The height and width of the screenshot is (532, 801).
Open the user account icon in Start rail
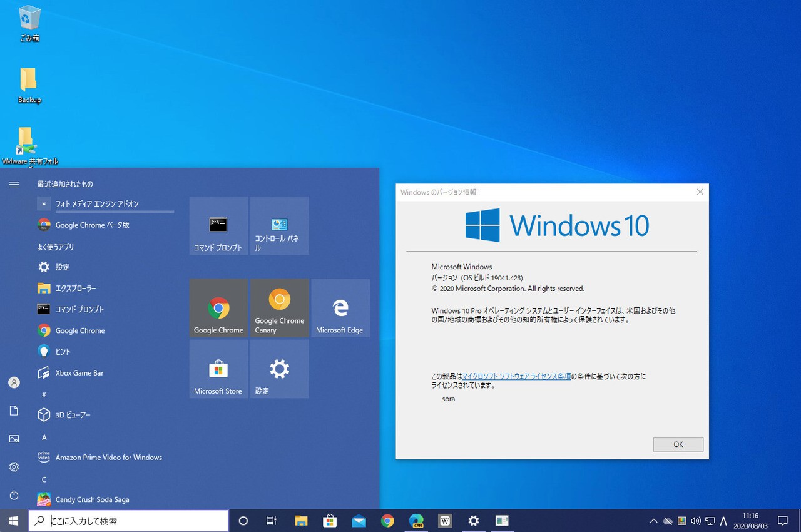14,382
